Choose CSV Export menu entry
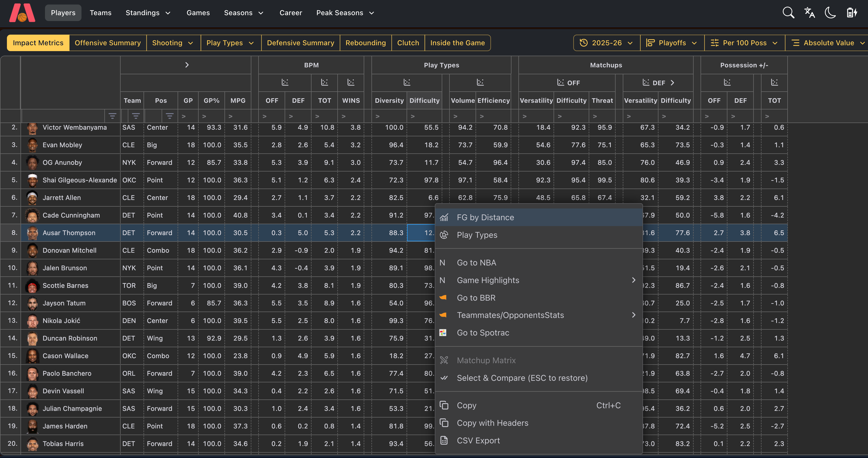The height and width of the screenshot is (458, 868). pyautogui.click(x=539, y=440)
